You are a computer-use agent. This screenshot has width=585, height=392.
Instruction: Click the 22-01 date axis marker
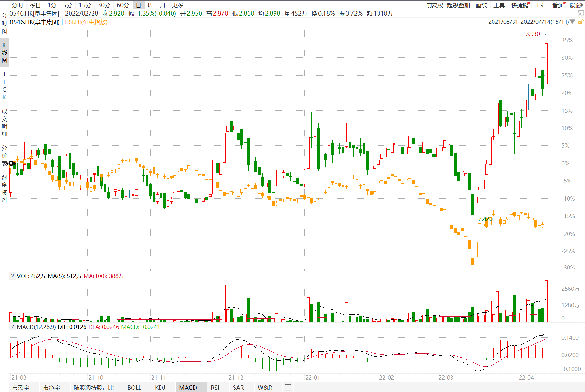click(x=313, y=378)
